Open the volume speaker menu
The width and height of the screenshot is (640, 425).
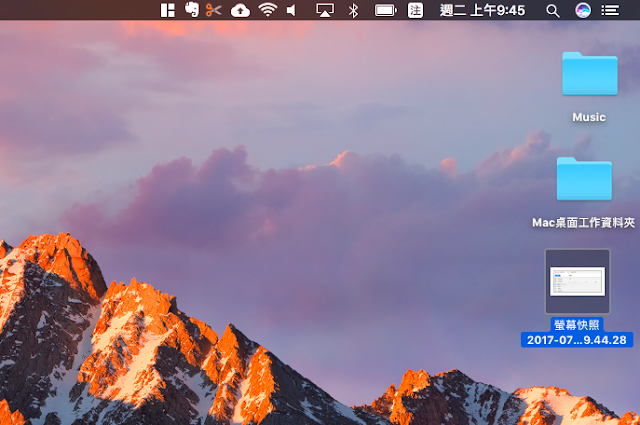291,10
